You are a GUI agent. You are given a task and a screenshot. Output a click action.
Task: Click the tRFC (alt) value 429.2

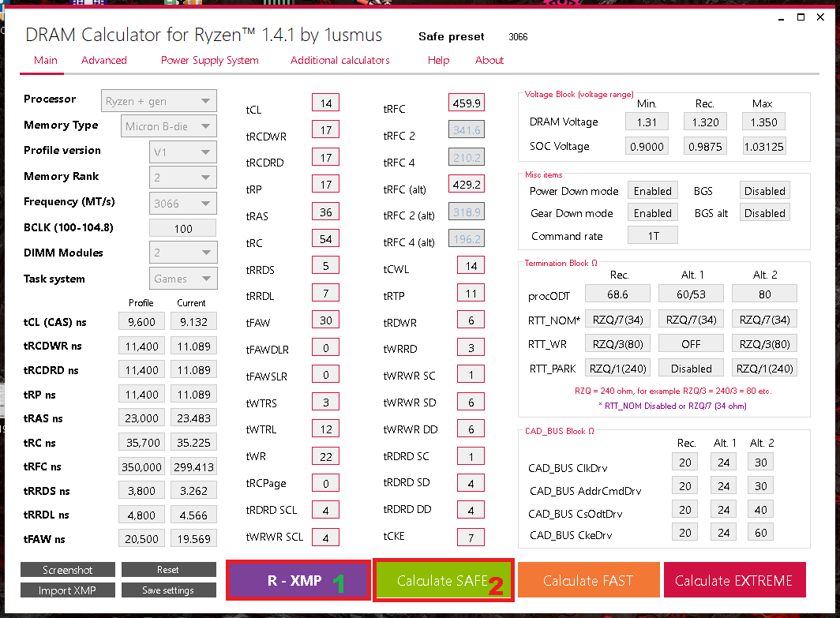point(467,184)
